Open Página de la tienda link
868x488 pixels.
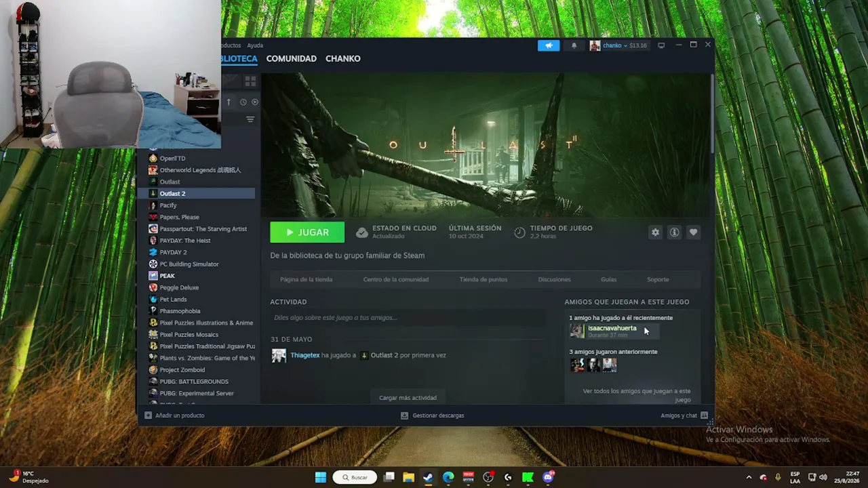(x=307, y=279)
